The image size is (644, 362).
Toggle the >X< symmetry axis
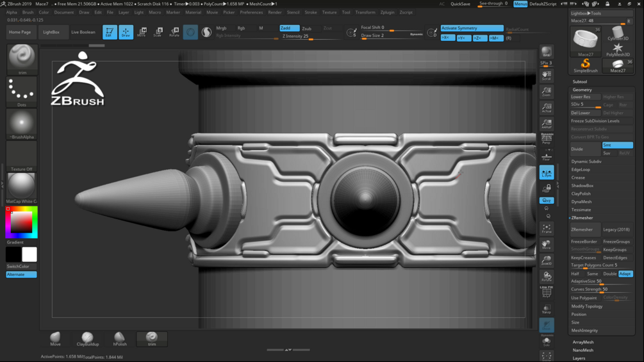(447, 38)
